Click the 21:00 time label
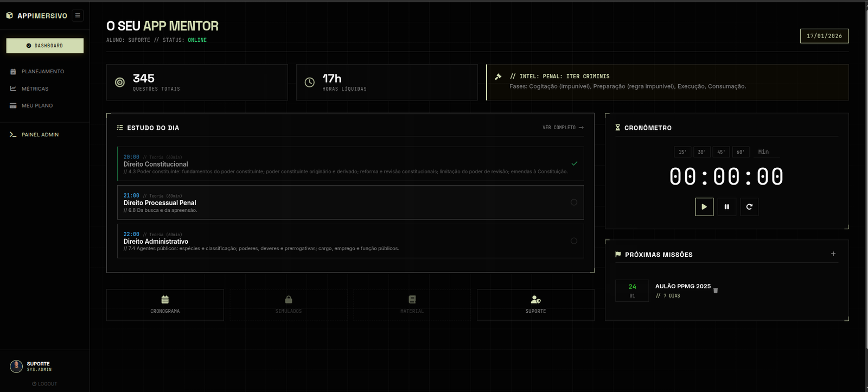The image size is (868, 392). click(x=131, y=195)
